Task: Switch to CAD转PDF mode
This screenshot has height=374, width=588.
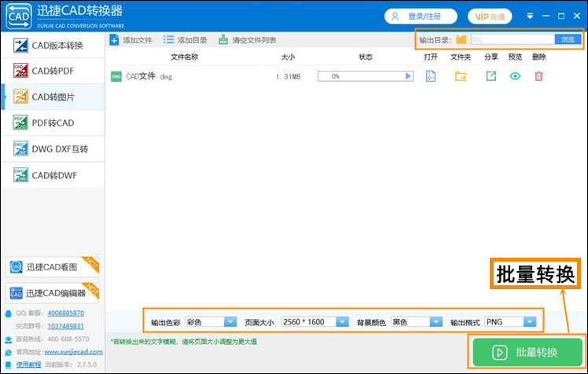Action: [x=53, y=71]
